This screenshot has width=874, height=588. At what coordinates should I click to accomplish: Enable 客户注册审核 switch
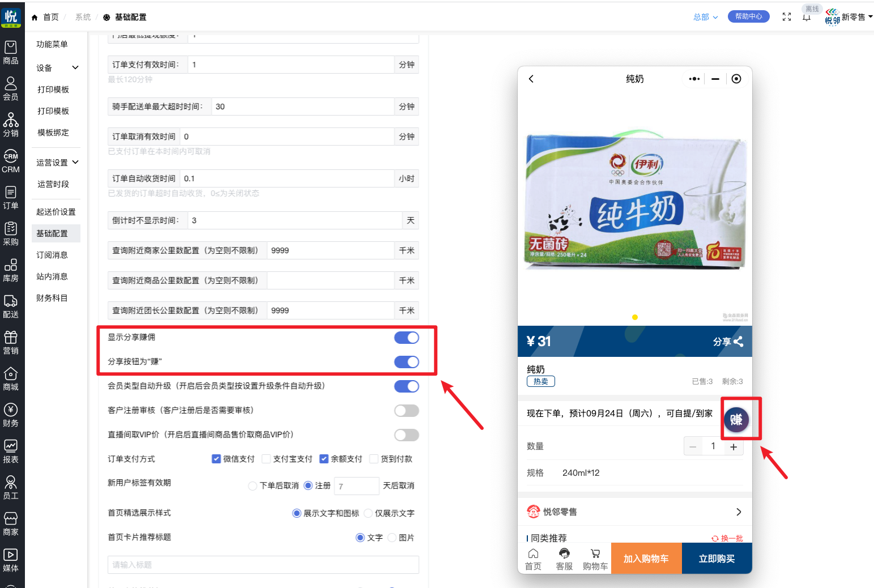(407, 411)
